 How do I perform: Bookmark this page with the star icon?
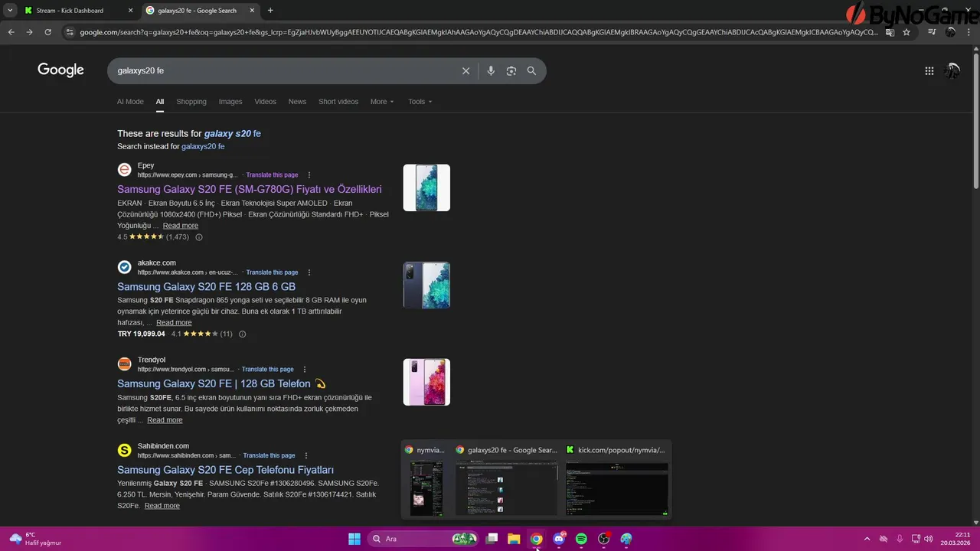click(906, 32)
